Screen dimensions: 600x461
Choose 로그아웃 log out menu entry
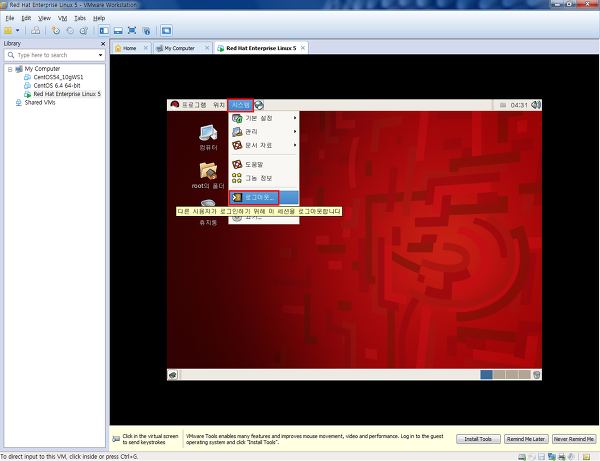point(264,197)
